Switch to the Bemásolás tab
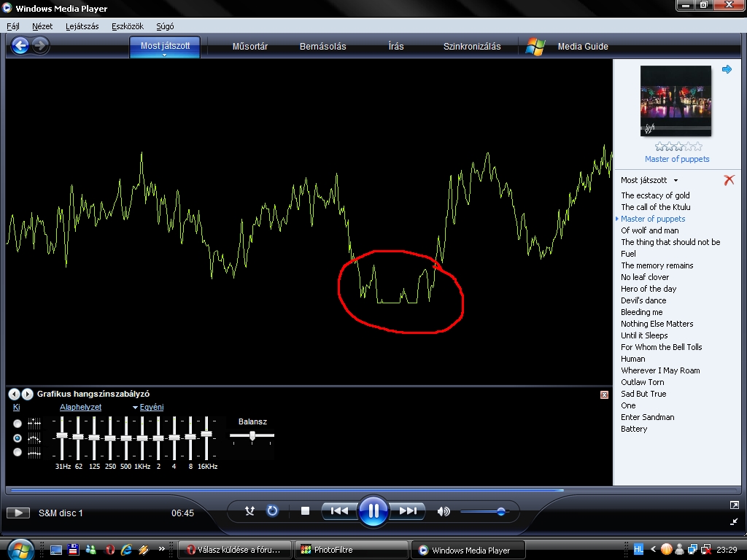Viewport: 747px width, 560px height. click(322, 47)
